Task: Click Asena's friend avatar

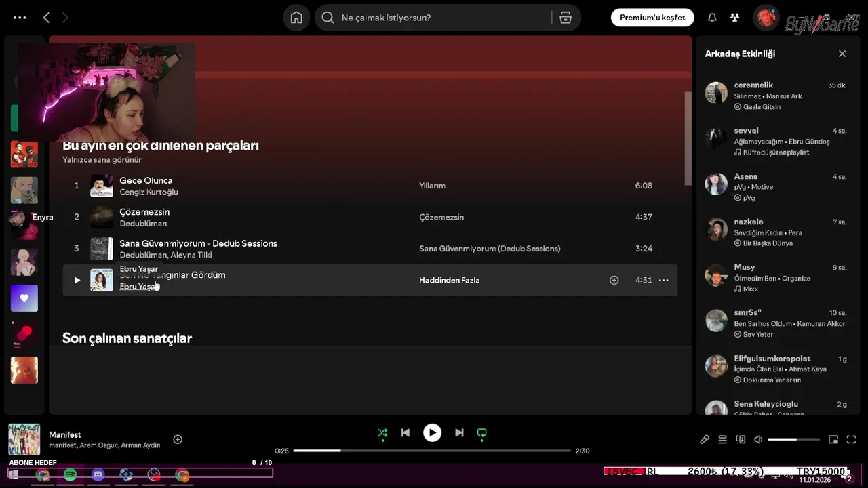Action: (716, 184)
